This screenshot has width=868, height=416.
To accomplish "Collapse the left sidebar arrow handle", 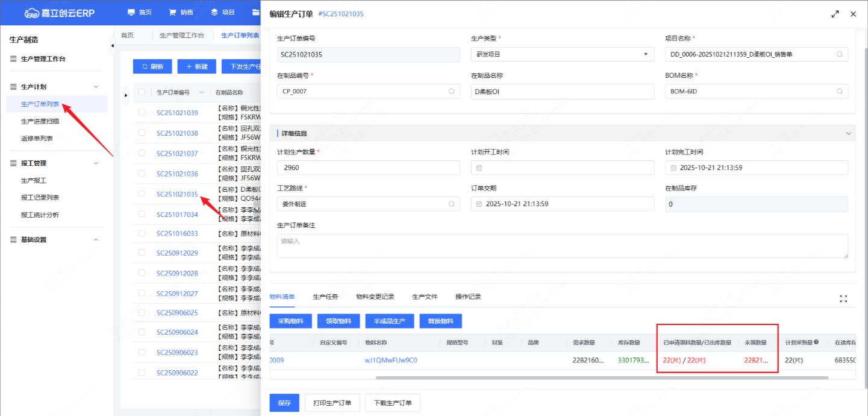I will click(x=111, y=46).
